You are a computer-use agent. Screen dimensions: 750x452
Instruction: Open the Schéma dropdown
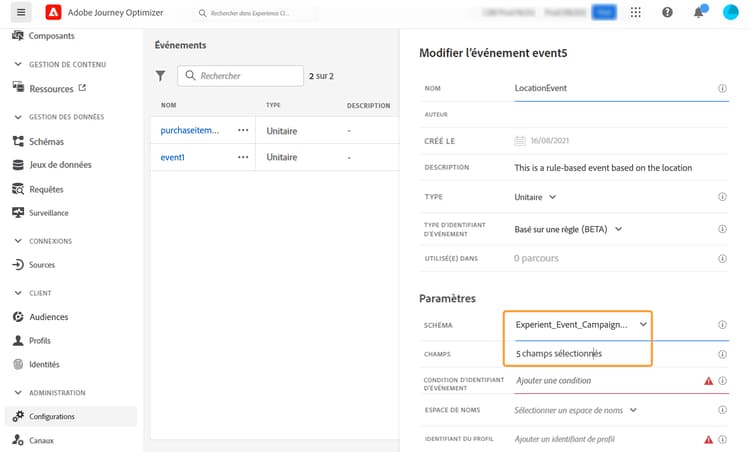coord(644,324)
